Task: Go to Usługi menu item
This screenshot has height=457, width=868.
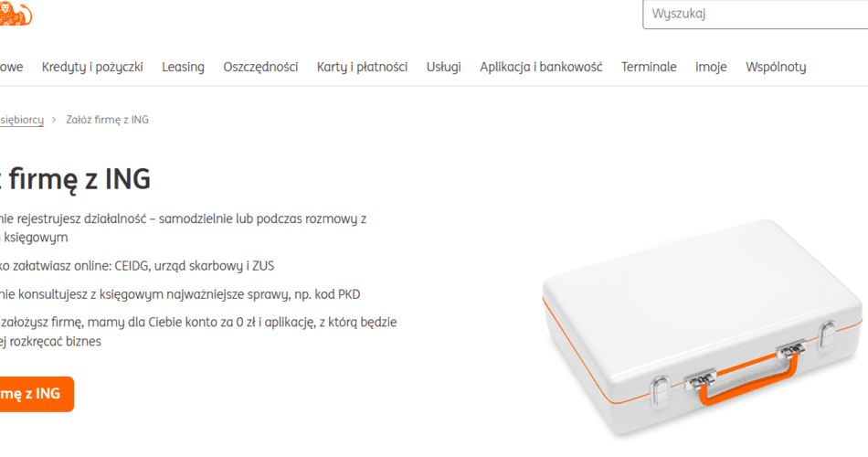Action: click(x=443, y=67)
